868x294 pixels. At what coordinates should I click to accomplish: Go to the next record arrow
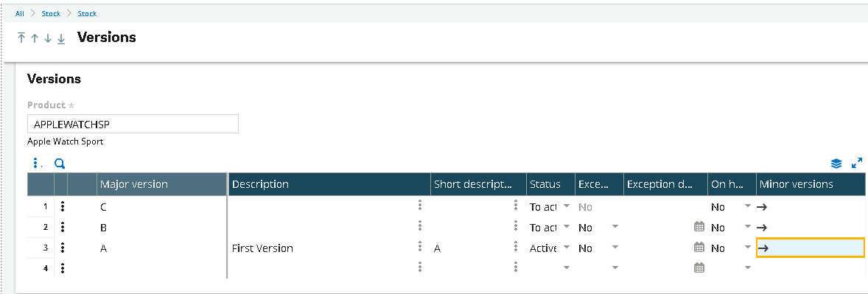pyautogui.click(x=48, y=38)
